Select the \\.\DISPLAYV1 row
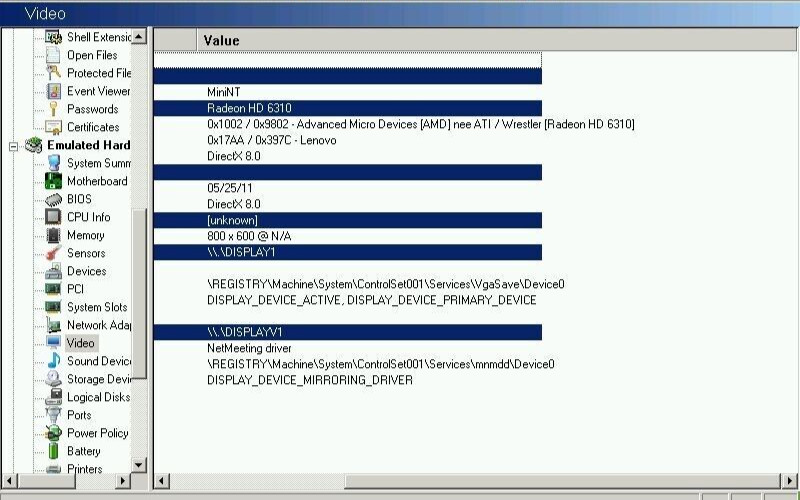800x500 pixels. 347,332
